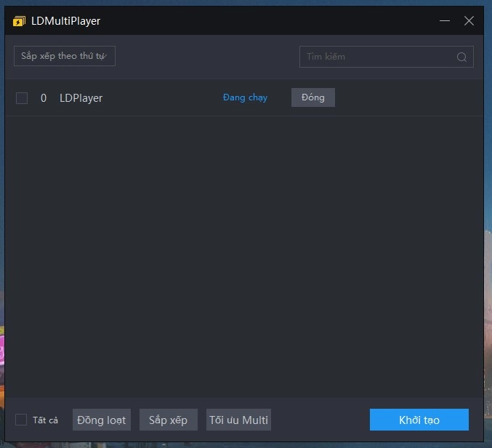Minimize the LDMultiPlayer window
This screenshot has height=448, width=492.
(445, 21)
